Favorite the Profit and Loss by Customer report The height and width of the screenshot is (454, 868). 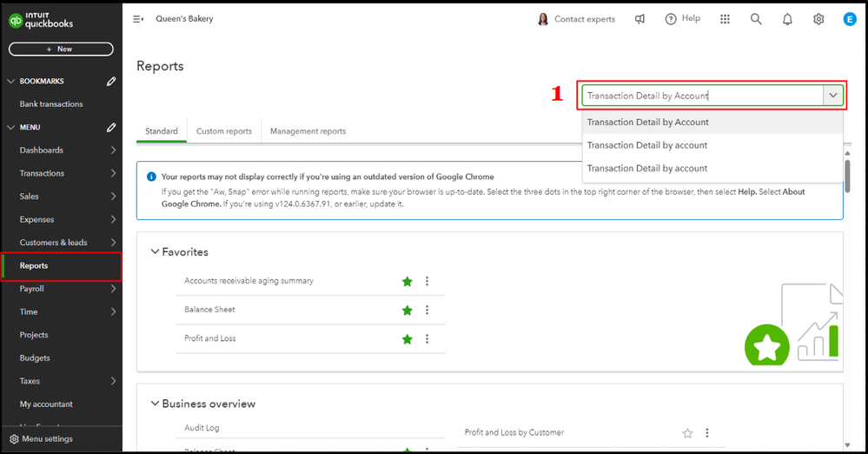click(687, 433)
